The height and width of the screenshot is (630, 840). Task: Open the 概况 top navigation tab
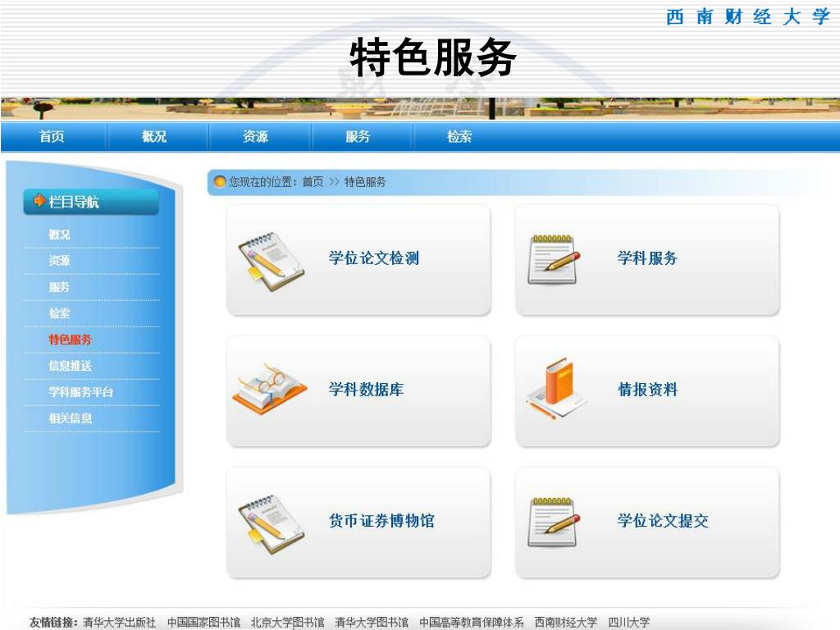coord(153,137)
